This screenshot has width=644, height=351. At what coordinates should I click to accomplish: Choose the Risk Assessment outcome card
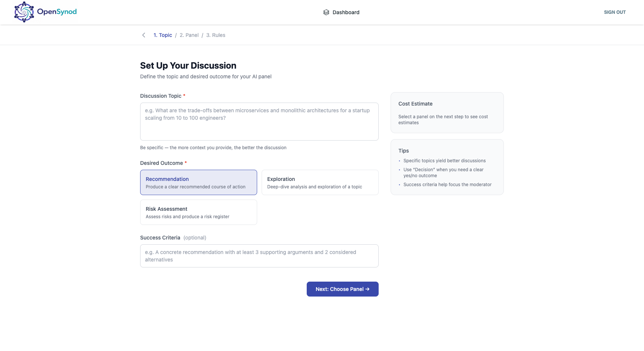[199, 212]
